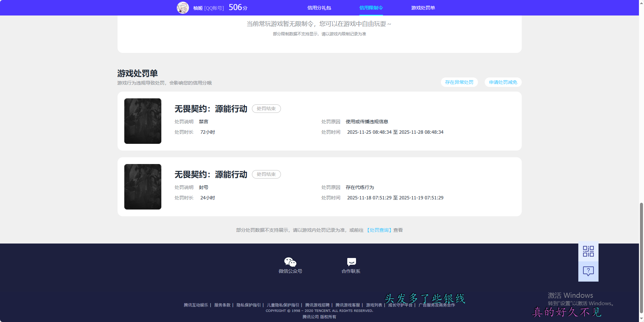Viewport: 644px width, 322px height.
Task: Select the active 信用限制令 tab
Action: point(371,7)
